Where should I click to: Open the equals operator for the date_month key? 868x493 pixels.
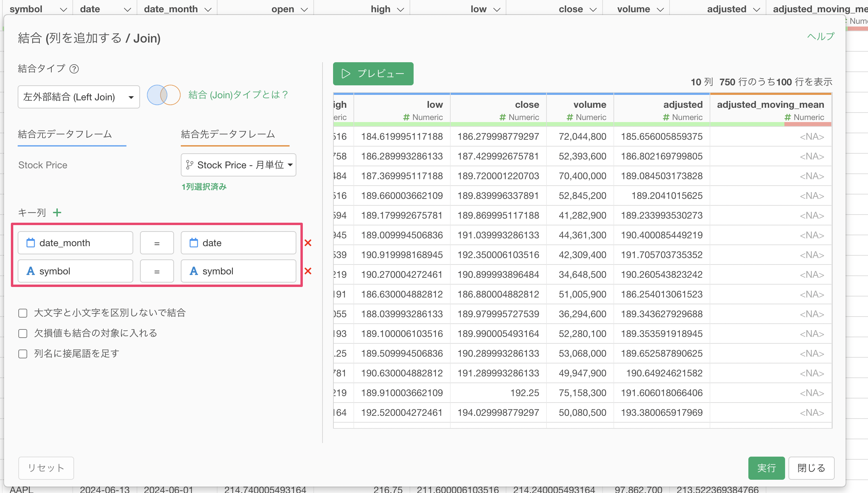pos(157,243)
